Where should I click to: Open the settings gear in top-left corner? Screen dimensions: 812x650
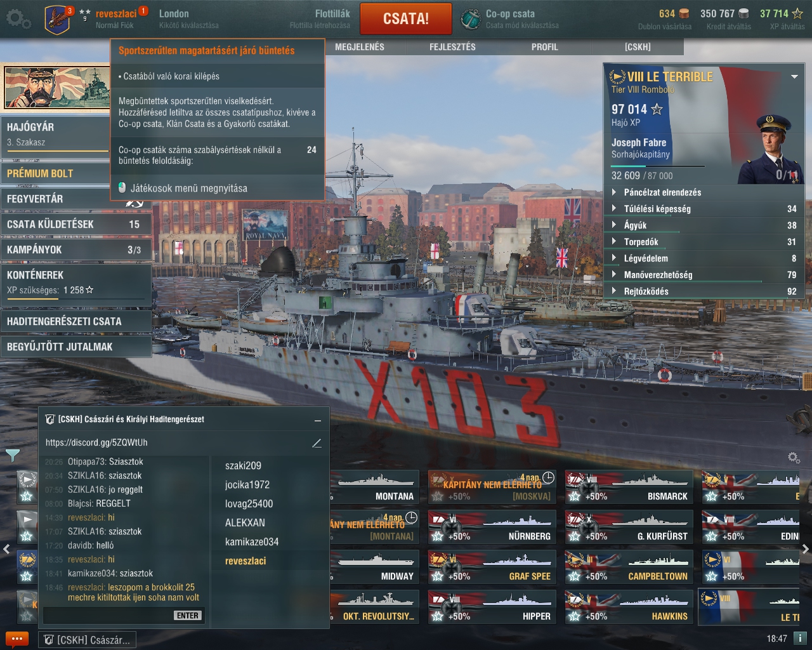[18, 19]
